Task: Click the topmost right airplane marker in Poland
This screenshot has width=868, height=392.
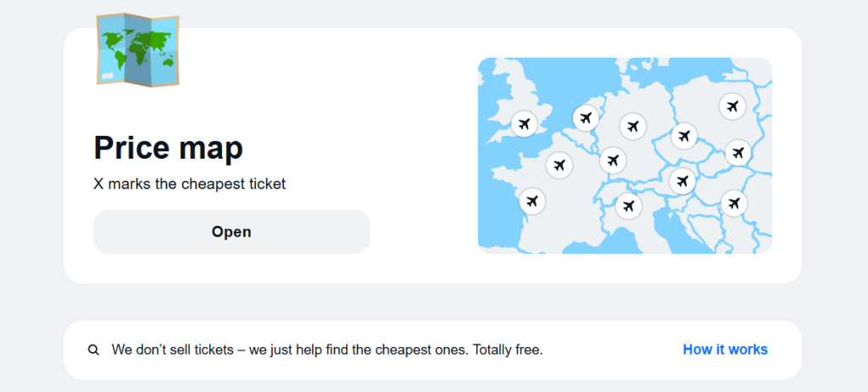Action: (x=732, y=107)
